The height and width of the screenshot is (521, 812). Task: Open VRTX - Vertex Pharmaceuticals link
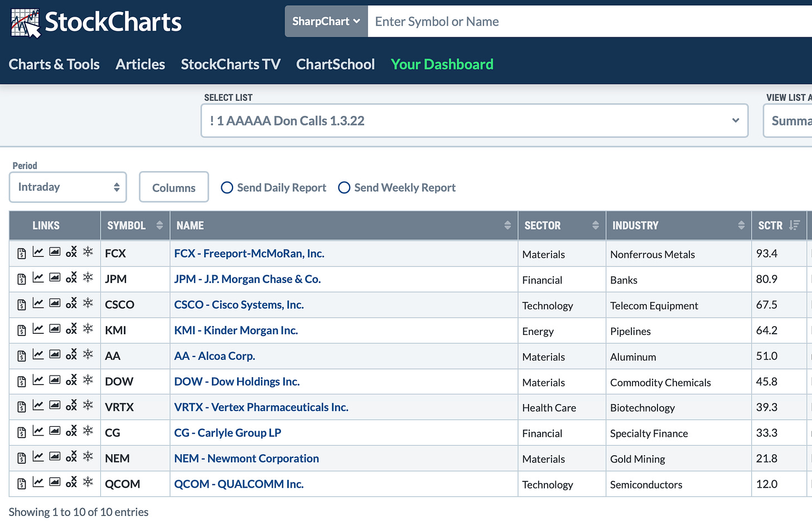[x=261, y=407]
